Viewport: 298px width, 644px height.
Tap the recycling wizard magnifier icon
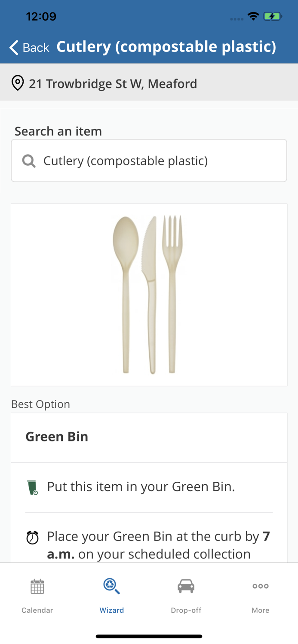pos(111,586)
